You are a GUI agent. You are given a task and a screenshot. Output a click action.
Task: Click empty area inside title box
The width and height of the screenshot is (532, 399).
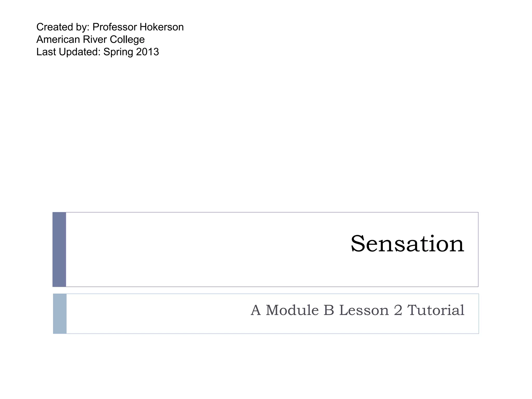pyautogui.click(x=182, y=249)
